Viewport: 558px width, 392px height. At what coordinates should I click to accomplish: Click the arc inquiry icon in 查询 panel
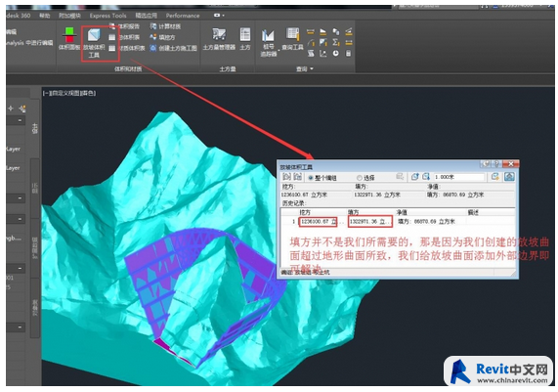[311, 42]
